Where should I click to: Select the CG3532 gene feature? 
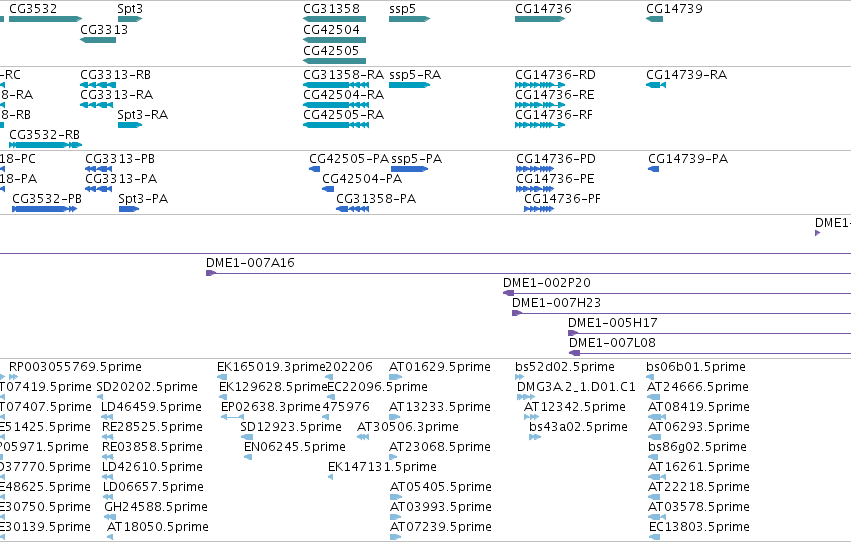(x=46, y=19)
